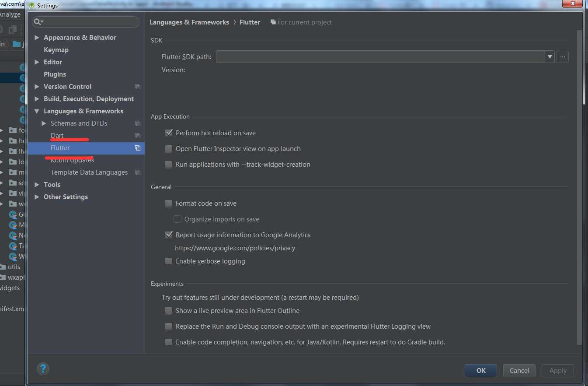Screen dimensions: 588x386
Task: Click the project-level icon beside Template Data Languages
Action: (x=138, y=172)
